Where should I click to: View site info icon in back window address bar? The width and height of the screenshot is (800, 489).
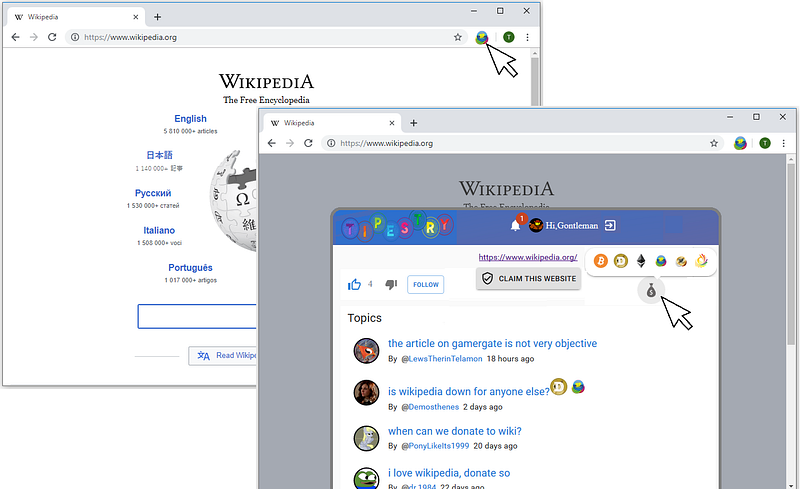[75, 37]
